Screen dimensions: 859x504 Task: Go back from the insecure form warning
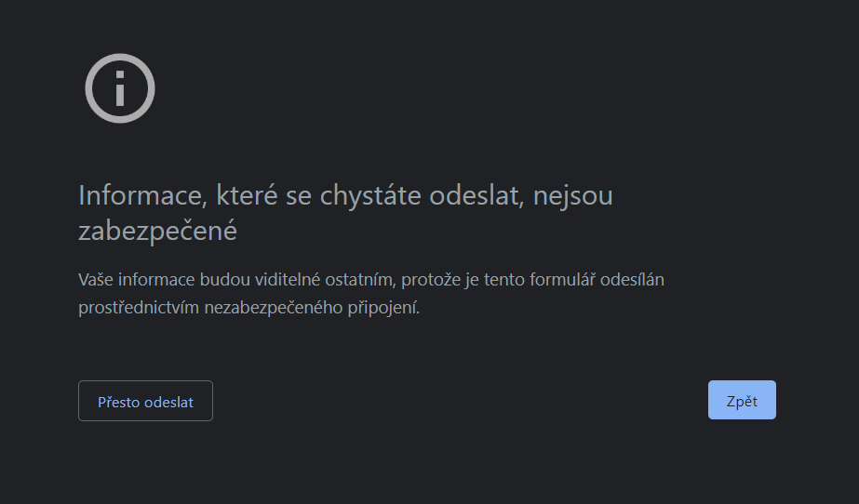[742, 400]
